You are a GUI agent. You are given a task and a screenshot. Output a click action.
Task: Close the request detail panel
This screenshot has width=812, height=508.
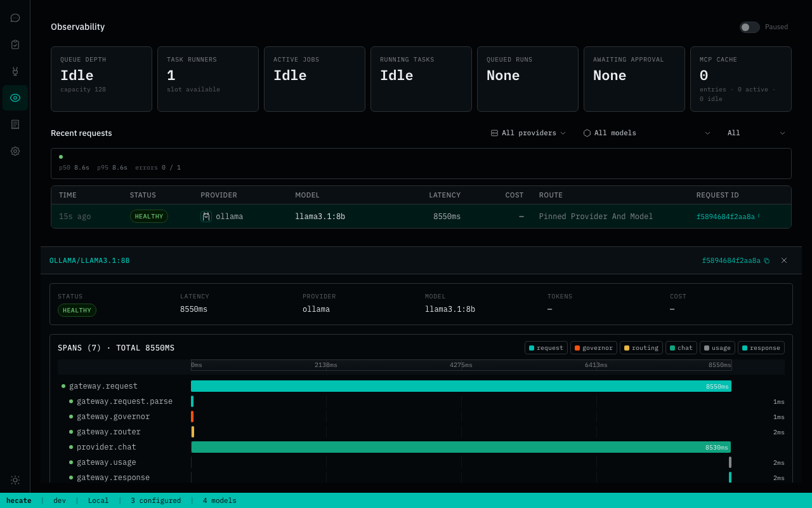pos(784,260)
